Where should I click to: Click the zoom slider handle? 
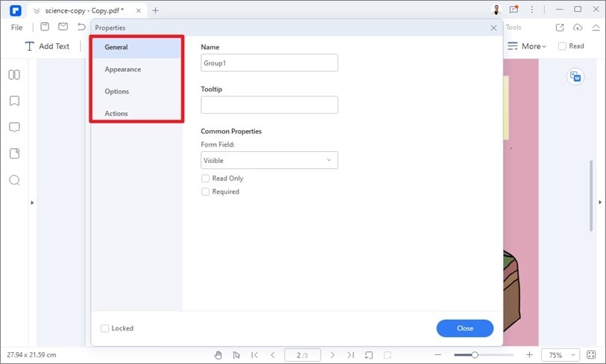[x=475, y=355]
